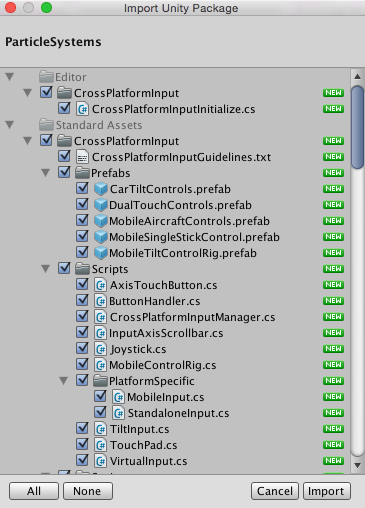Click scrollbar down arrow
Viewport: 365px width, 508px height.
pos(358,465)
